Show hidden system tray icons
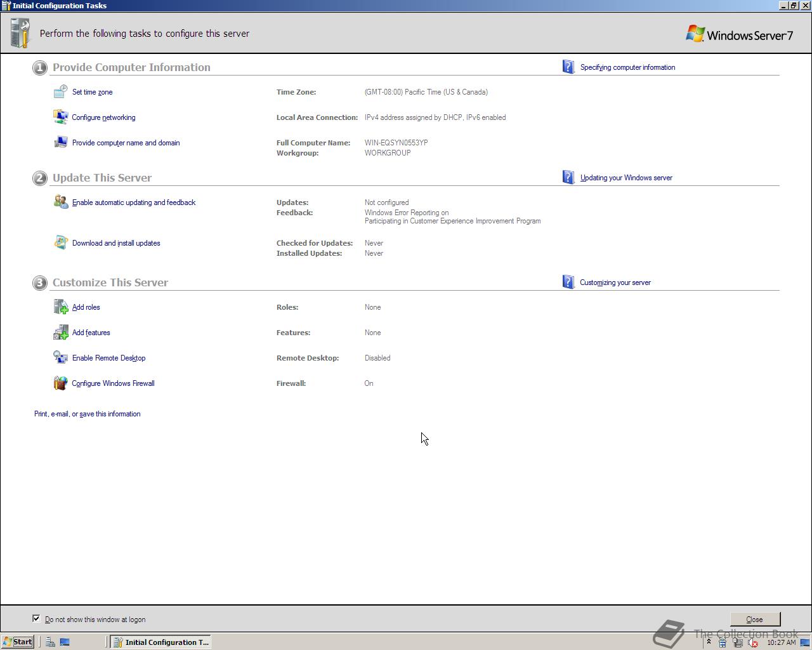 [709, 642]
